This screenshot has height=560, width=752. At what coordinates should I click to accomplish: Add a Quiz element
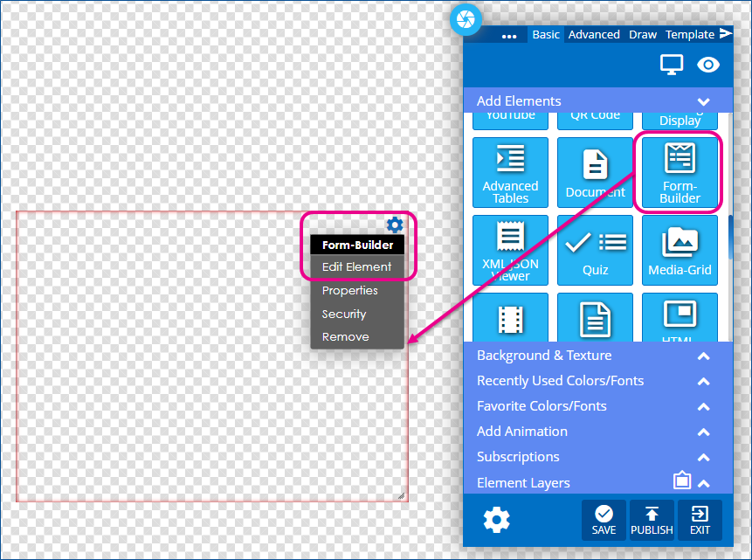595,250
